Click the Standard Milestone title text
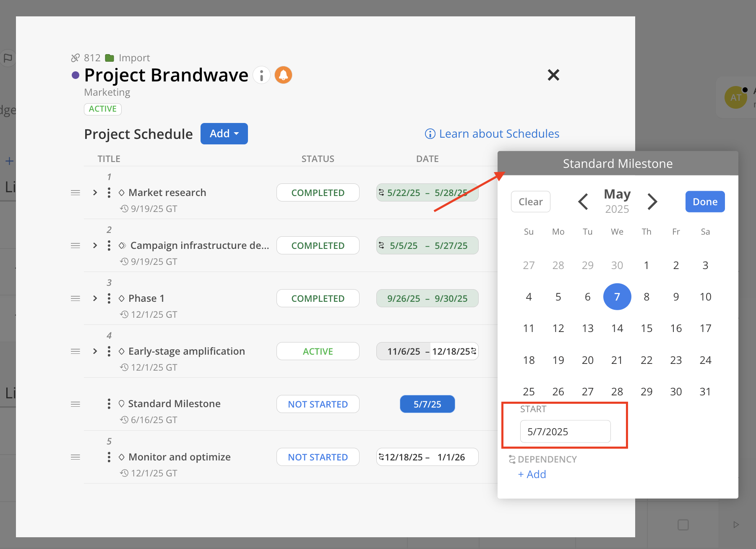756x549 pixels. pyautogui.click(x=174, y=404)
